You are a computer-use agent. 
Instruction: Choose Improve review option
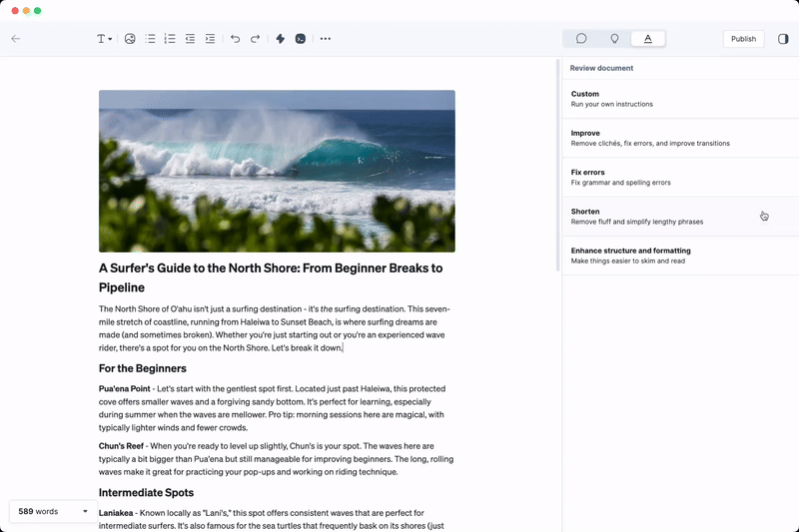(680, 138)
